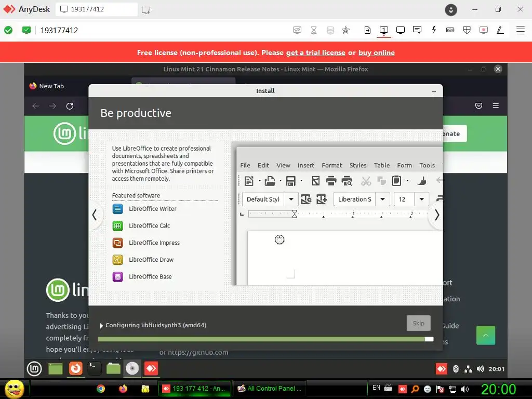Expand the Configuring libfluidsynth3 details
This screenshot has width=532, height=399.
tap(101, 325)
